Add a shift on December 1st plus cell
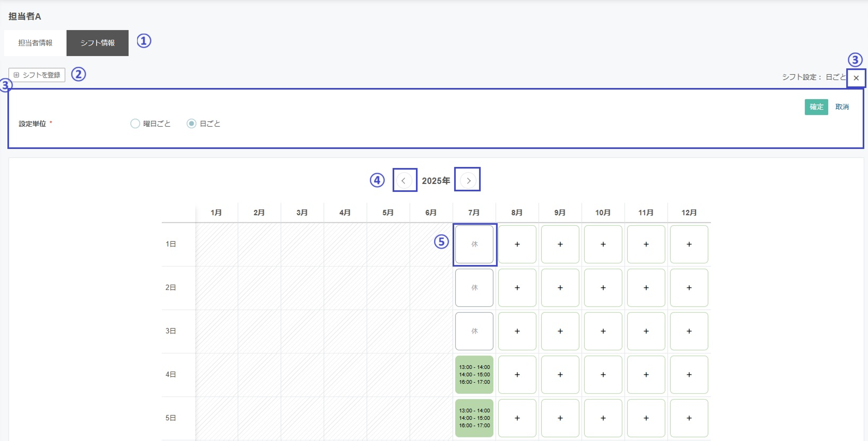 pos(689,244)
